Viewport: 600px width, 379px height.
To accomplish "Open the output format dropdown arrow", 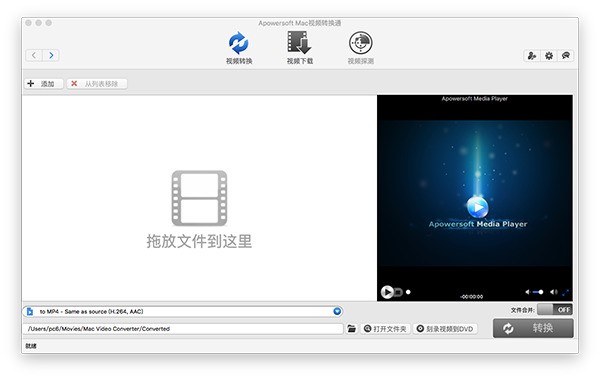I will [337, 311].
